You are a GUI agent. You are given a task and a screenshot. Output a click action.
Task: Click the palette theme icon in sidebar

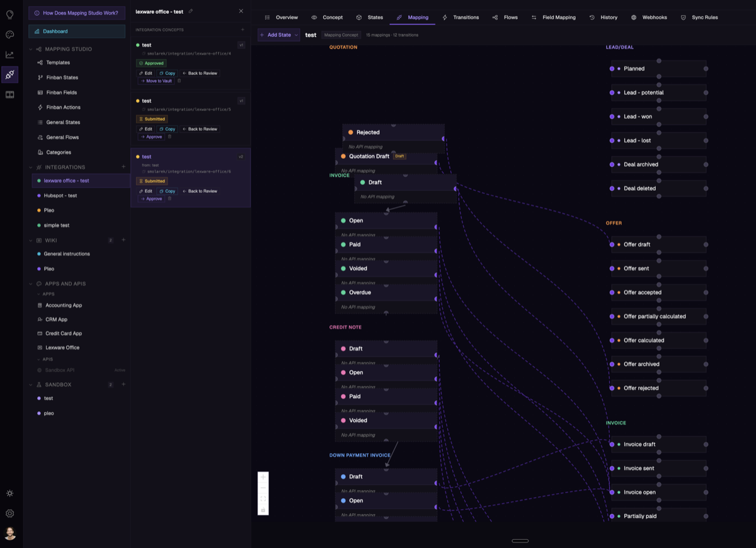point(9,35)
